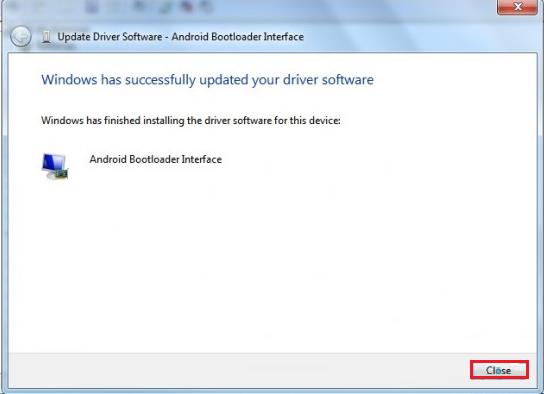544x394 pixels.
Task: Click 'Android Bootloader Interface' in the title bar
Action: click(237, 36)
